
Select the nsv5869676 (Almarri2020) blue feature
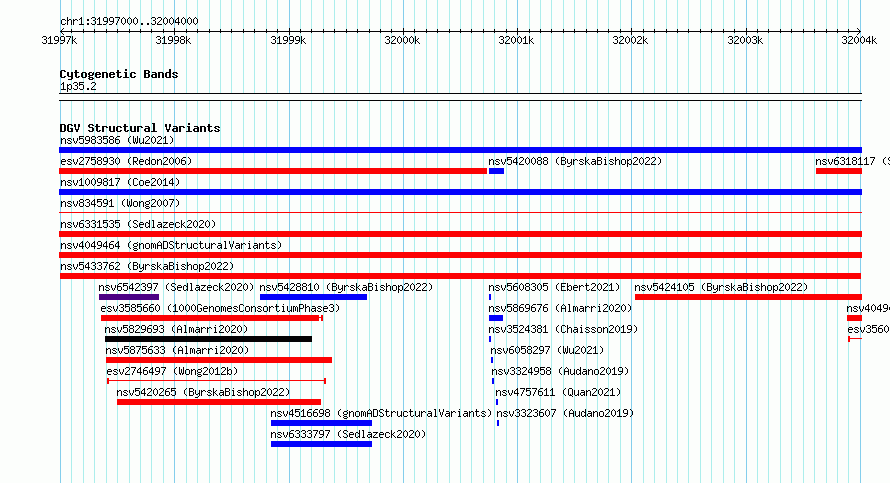(496, 318)
